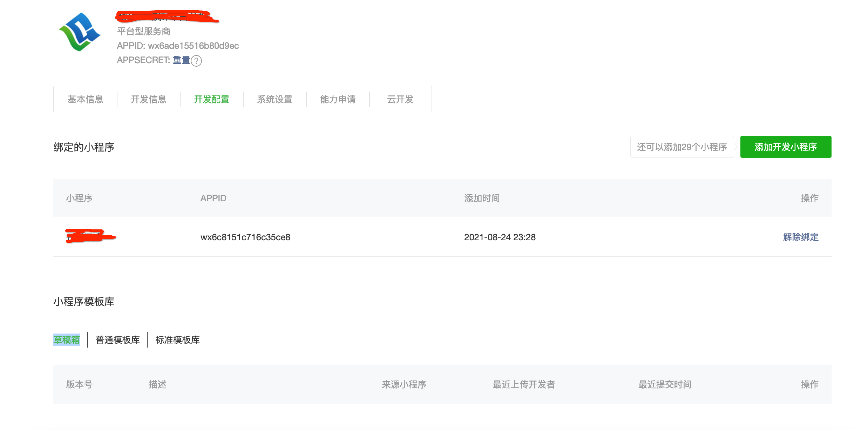Image resolution: width=868 pixels, height=430 pixels.
Task: Select the 开发配置 tab
Action: click(x=211, y=99)
